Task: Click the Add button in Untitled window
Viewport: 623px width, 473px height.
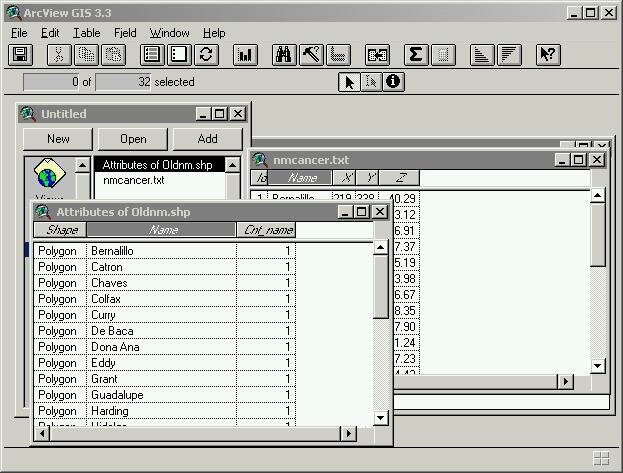Action: click(x=207, y=139)
